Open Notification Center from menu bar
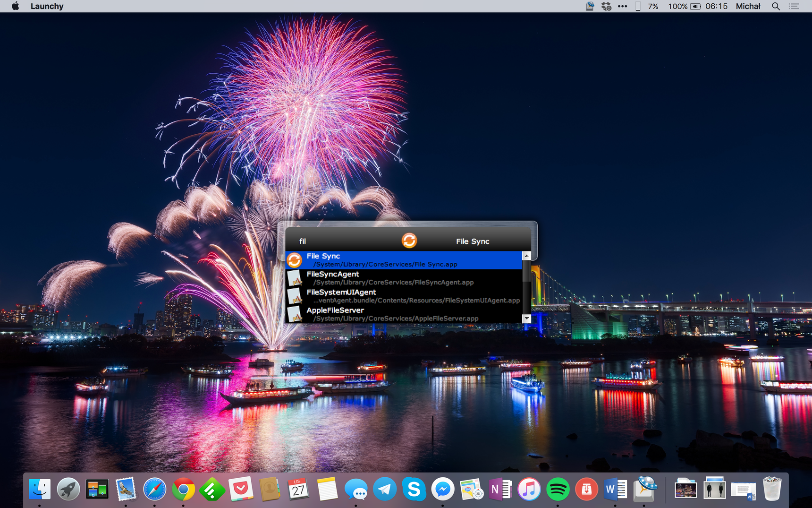 coord(794,6)
